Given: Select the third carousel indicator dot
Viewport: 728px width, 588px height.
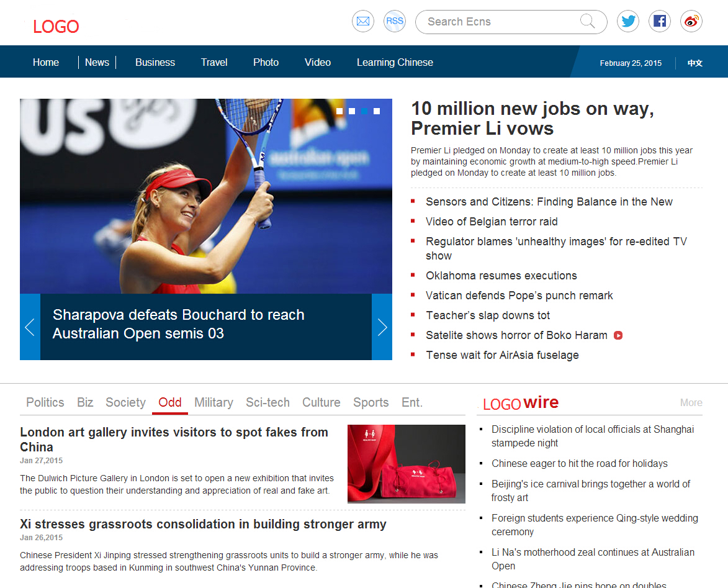Looking at the screenshot, I should [x=364, y=111].
